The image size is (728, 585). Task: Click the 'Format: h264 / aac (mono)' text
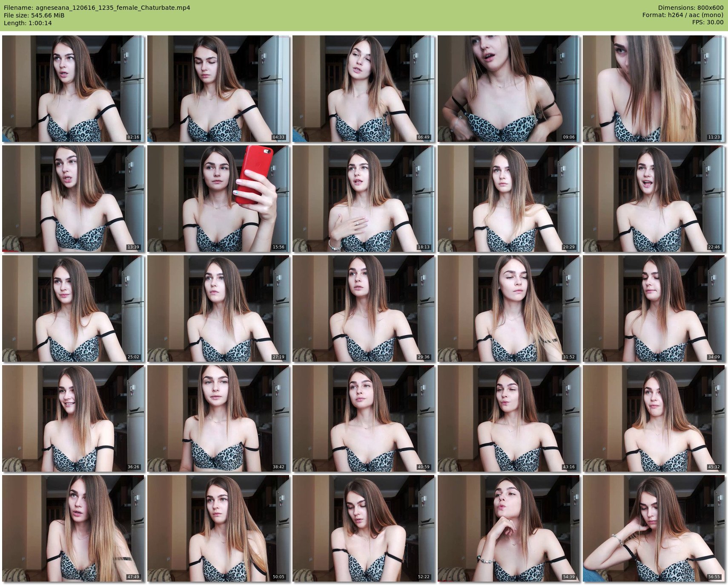click(683, 15)
